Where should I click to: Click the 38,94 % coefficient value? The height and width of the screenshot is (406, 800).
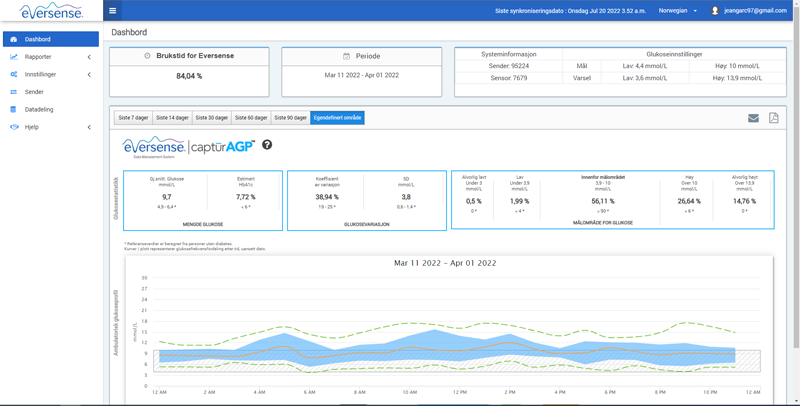(327, 197)
